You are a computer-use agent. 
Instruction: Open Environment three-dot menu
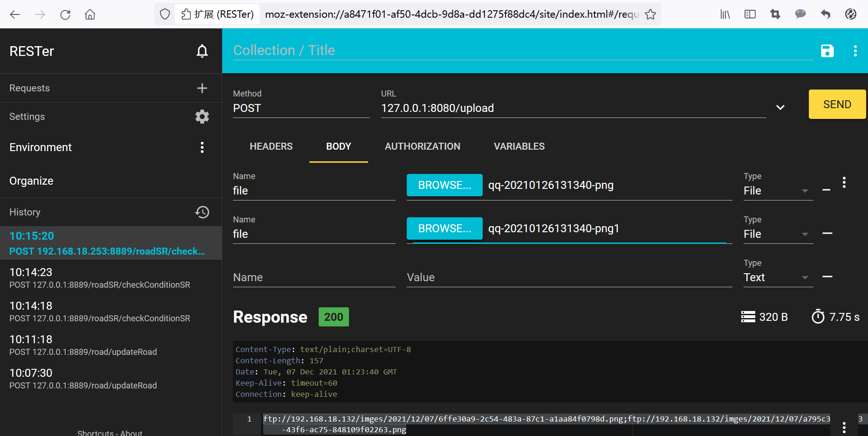(x=202, y=147)
